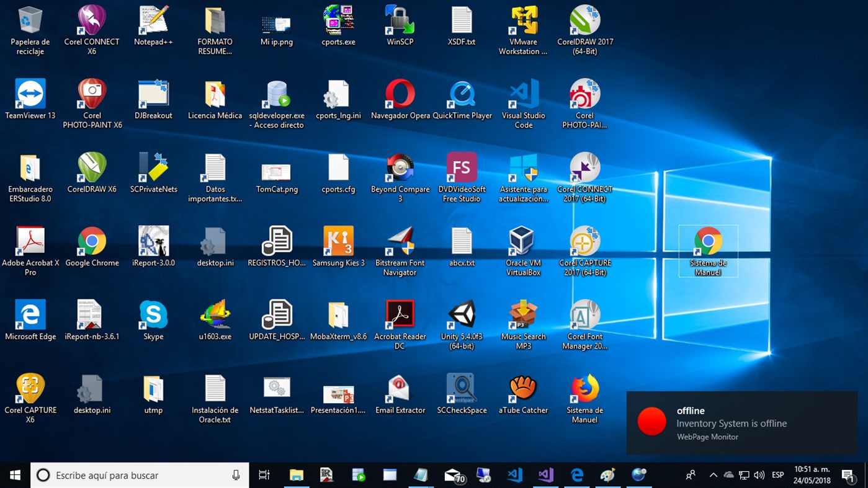This screenshot has height=488, width=868.
Task: Open the SCCheckSpace shortcut
Action: [462, 394]
